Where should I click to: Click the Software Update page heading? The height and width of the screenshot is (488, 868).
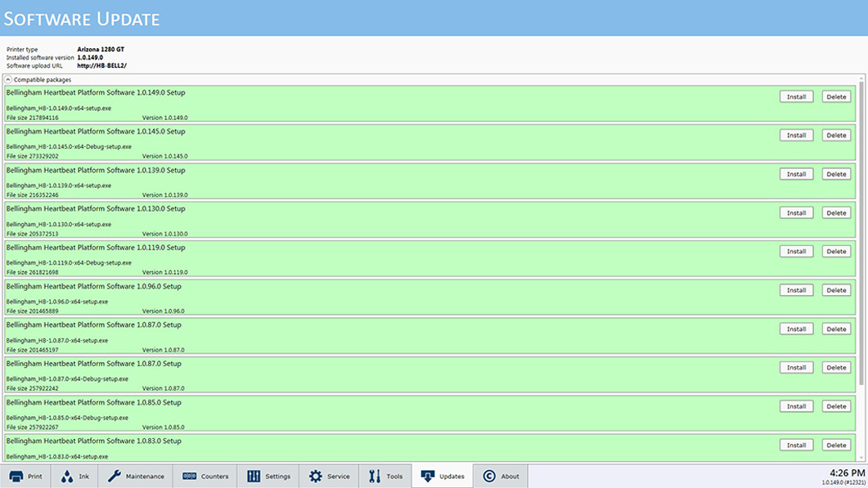82,19
